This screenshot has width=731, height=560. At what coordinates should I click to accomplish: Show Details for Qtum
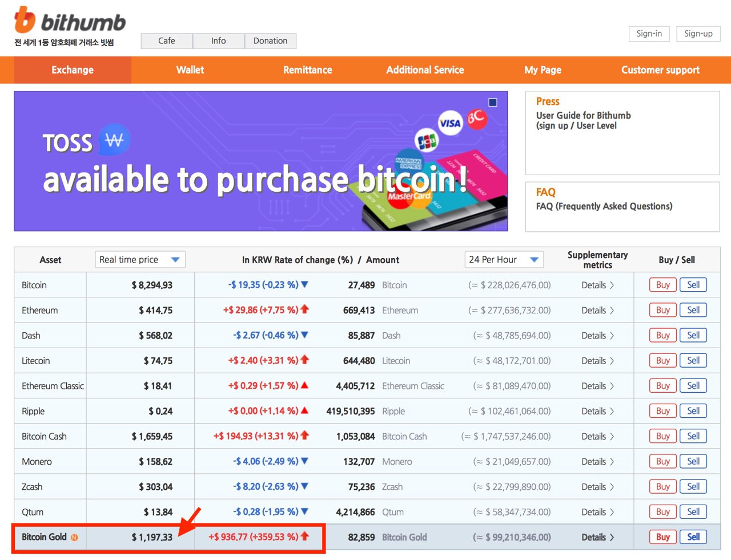click(597, 512)
